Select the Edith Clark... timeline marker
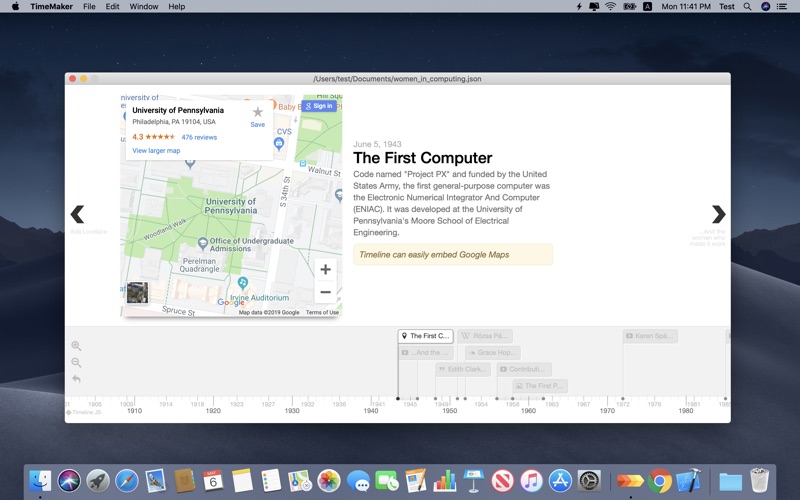The width and height of the screenshot is (800, 500). tap(463, 369)
